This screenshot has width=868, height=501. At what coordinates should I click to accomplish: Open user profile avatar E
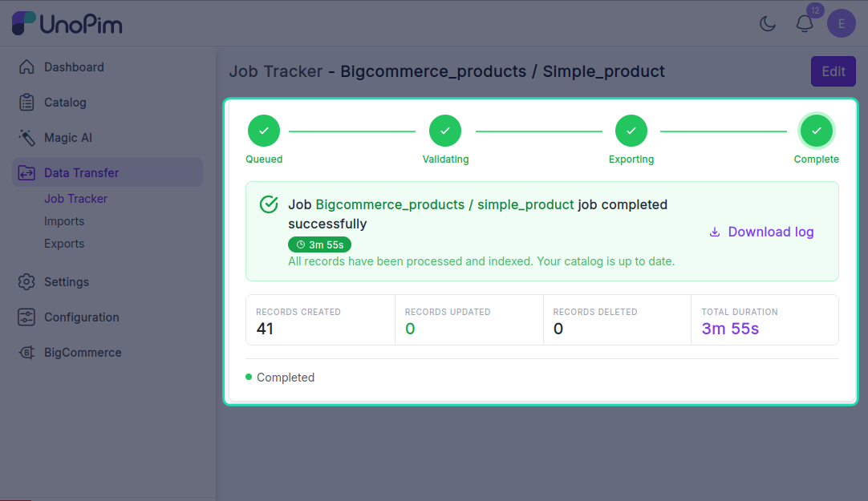click(841, 24)
